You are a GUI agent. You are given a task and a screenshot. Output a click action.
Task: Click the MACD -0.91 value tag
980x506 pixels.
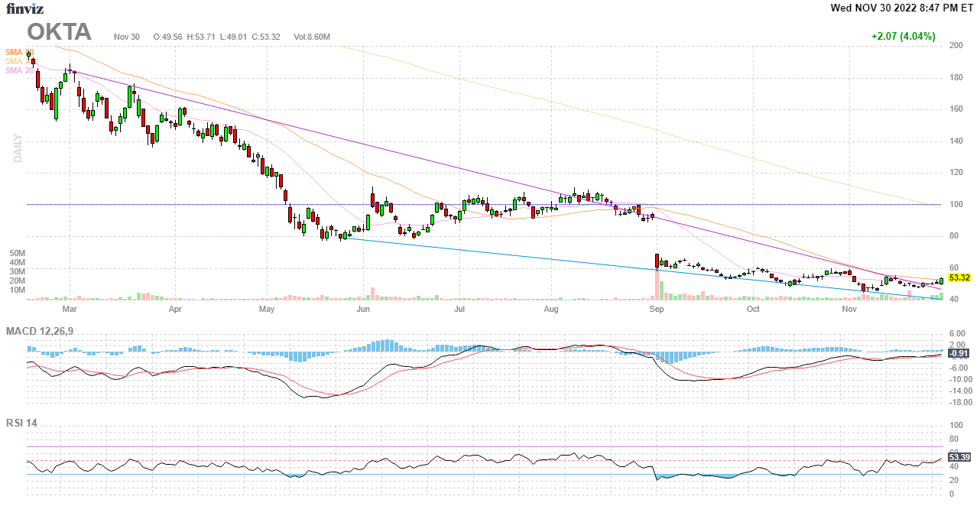click(x=959, y=354)
